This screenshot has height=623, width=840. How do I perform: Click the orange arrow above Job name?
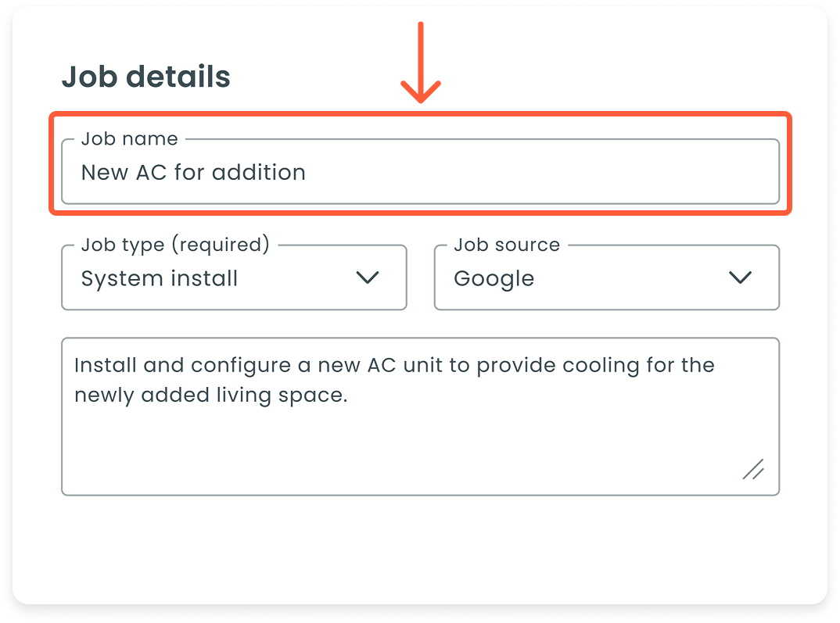coord(421,64)
